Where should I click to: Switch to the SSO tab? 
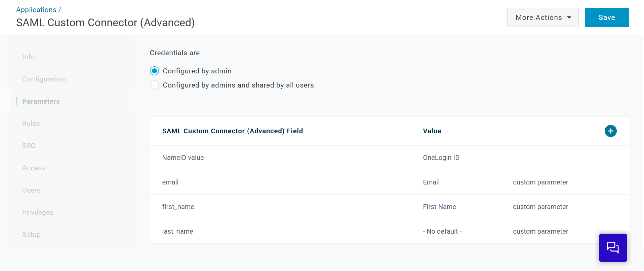pyautogui.click(x=29, y=146)
